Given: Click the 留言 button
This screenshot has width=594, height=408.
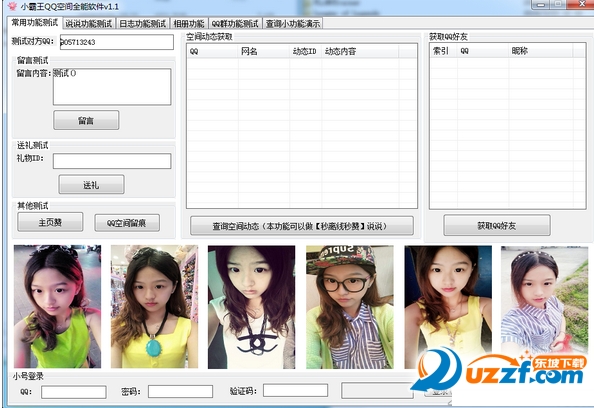Looking at the screenshot, I should coord(86,120).
